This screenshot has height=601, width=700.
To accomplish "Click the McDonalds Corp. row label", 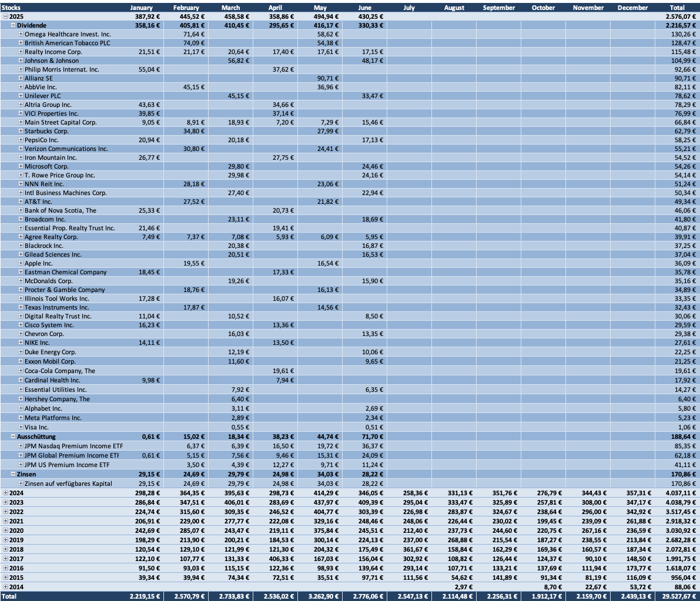I will [49, 281].
